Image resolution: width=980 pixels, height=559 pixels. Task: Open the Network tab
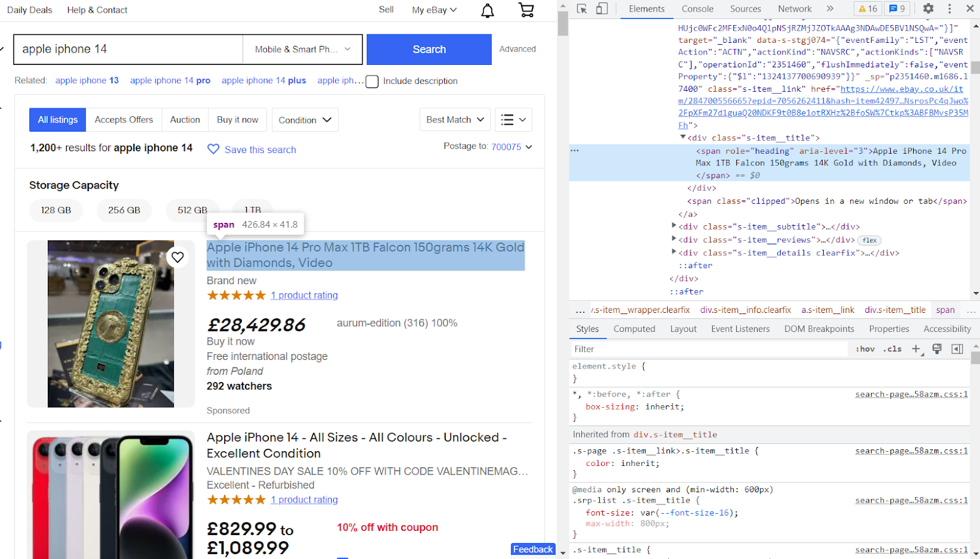coord(795,9)
